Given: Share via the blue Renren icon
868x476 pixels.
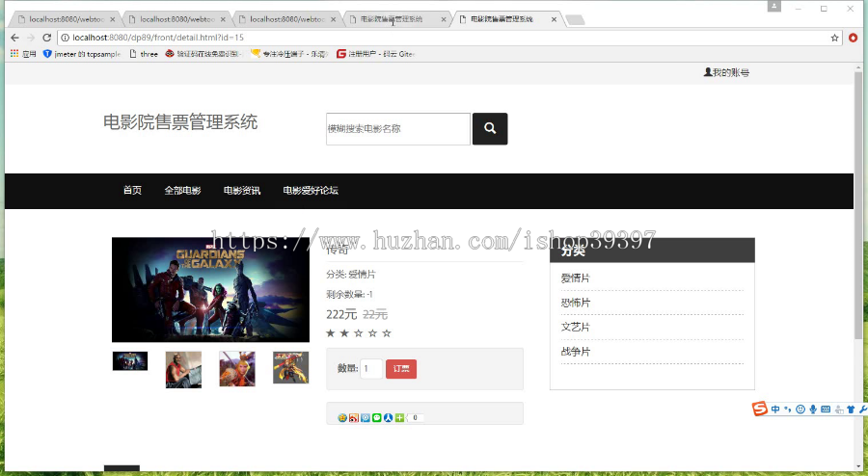Looking at the screenshot, I should [388, 418].
